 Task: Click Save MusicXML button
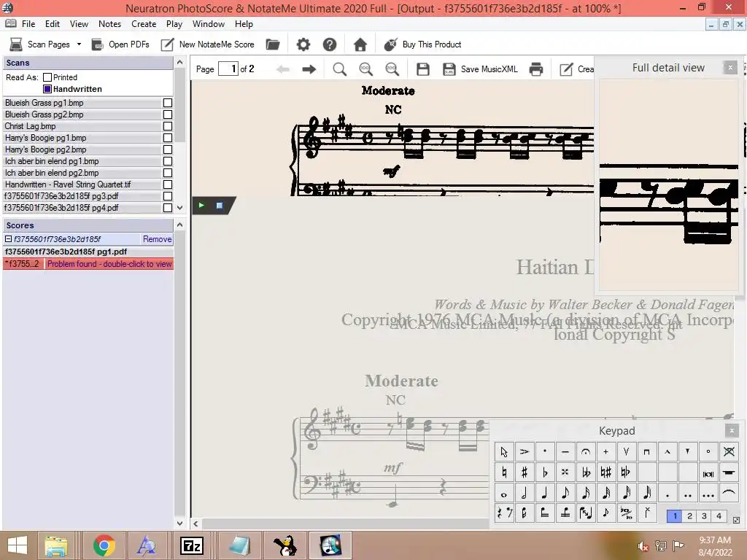[480, 69]
